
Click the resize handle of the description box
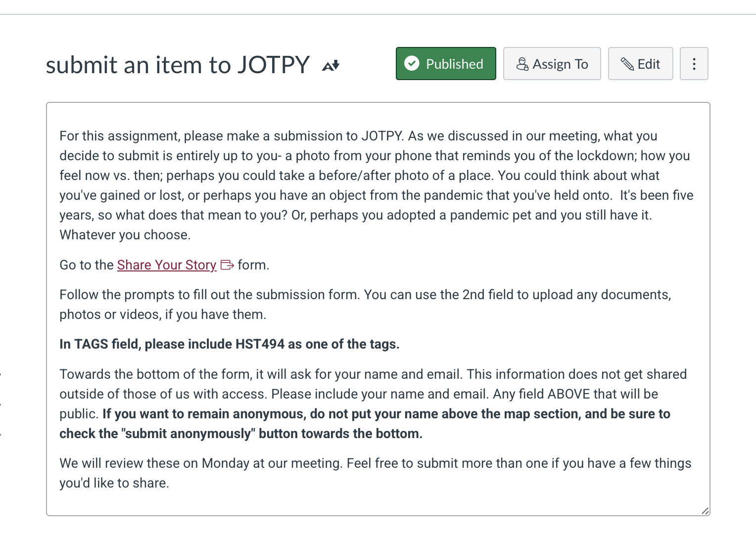click(x=705, y=511)
